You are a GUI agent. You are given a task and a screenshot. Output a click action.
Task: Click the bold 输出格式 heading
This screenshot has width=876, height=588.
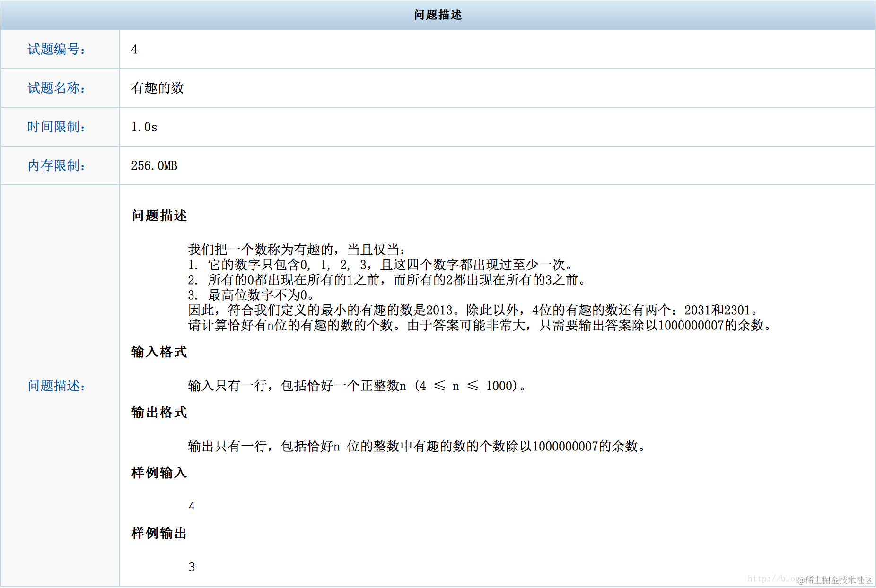click(159, 412)
